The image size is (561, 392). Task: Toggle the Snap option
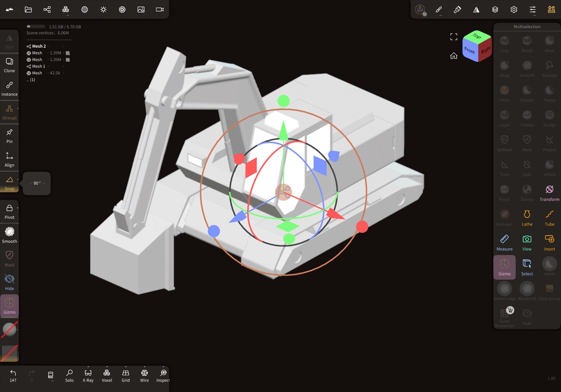click(x=9, y=183)
